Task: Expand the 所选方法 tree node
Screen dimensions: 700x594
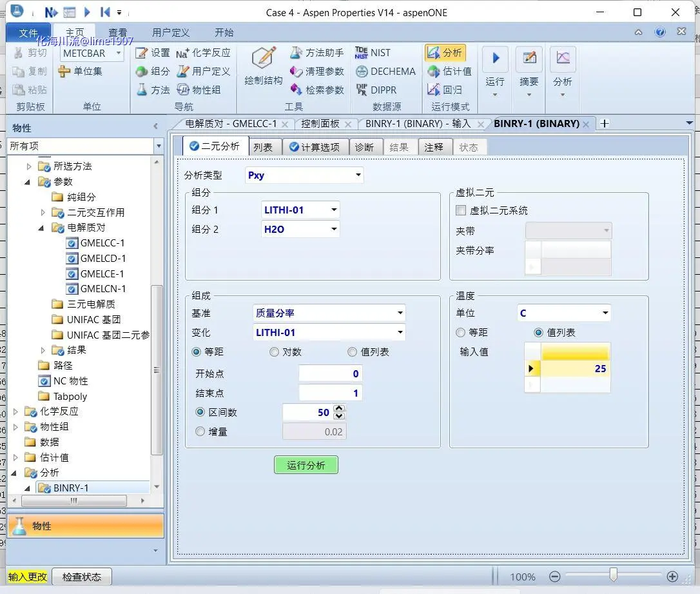Action: 28,166
